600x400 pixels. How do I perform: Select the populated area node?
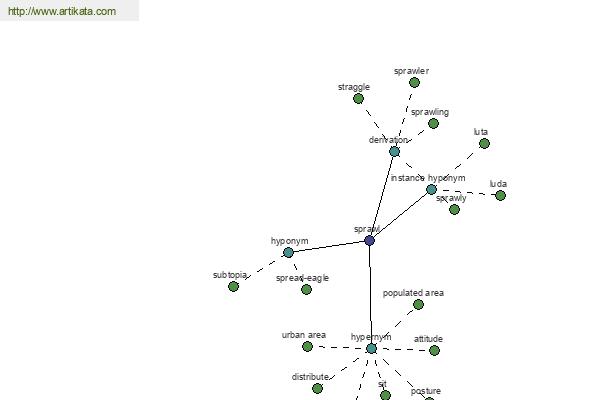coord(419,304)
